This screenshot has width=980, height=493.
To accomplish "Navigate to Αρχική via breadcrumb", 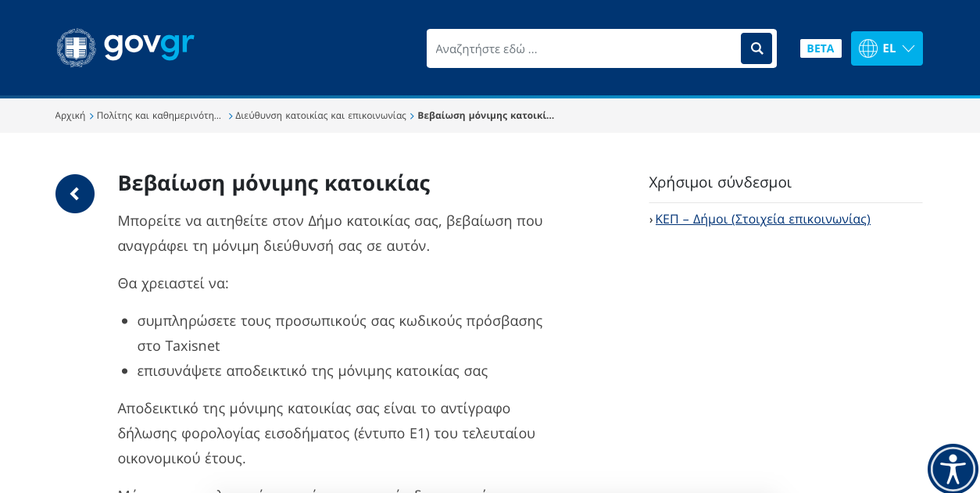I will point(70,115).
